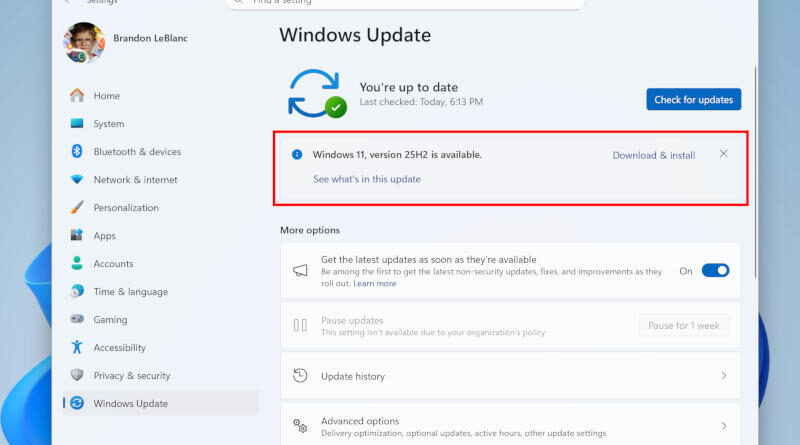
Task: Click Brandon LeBlanc account name
Action: coord(151,38)
